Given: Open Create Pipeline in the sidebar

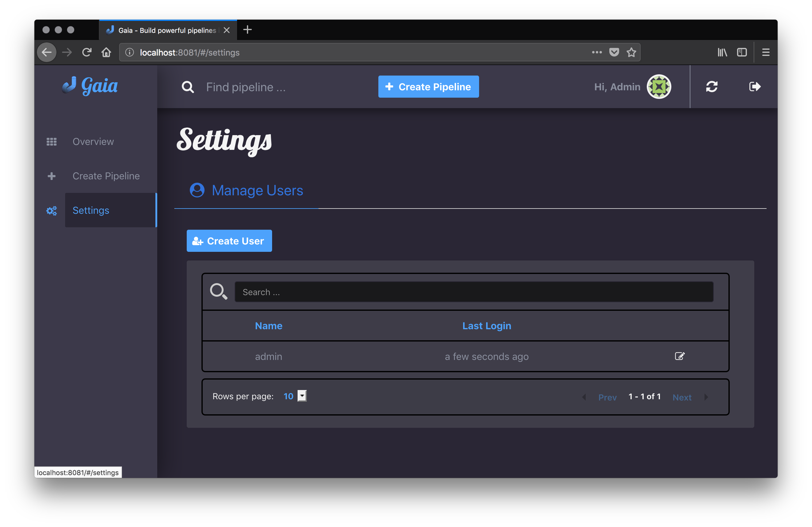Looking at the screenshot, I should (x=106, y=176).
